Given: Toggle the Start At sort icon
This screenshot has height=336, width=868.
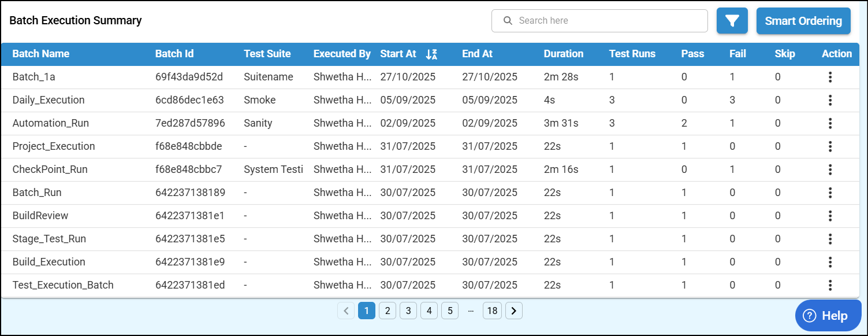Looking at the screenshot, I should click(431, 54).
